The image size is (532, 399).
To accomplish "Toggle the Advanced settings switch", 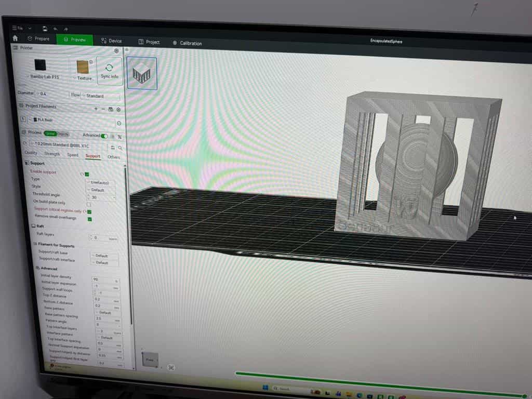I will (x=104, y=136).
